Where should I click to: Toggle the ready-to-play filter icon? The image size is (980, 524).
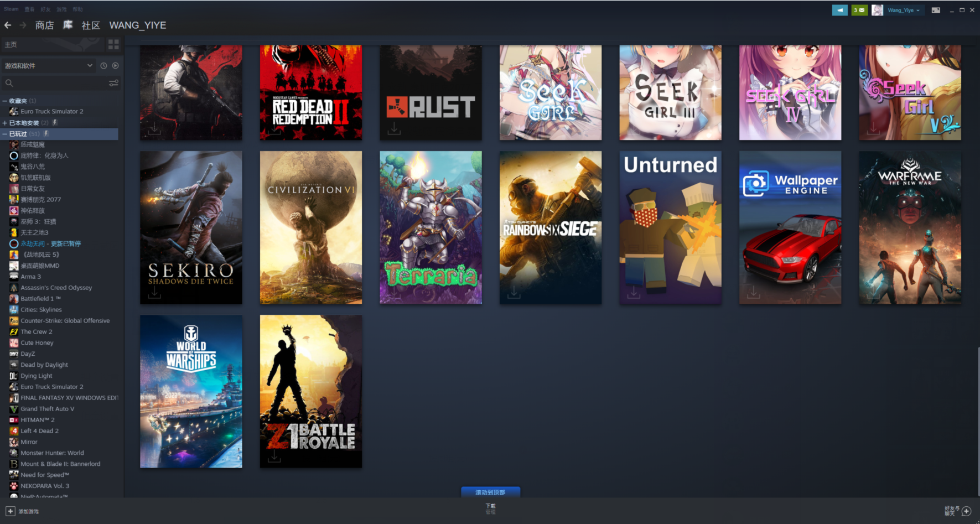click(x=115, y=66)
